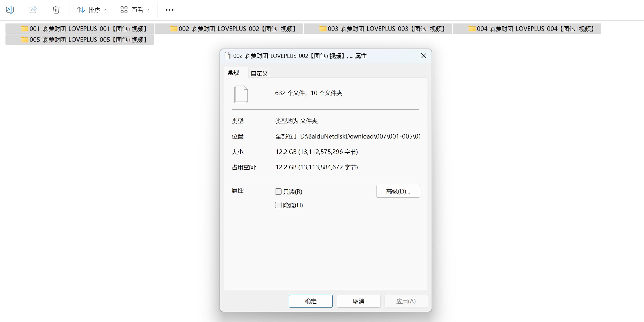Switch to the 自定义 tab
The width and height of the screenshot is (644, 322).
pos(259,73)
